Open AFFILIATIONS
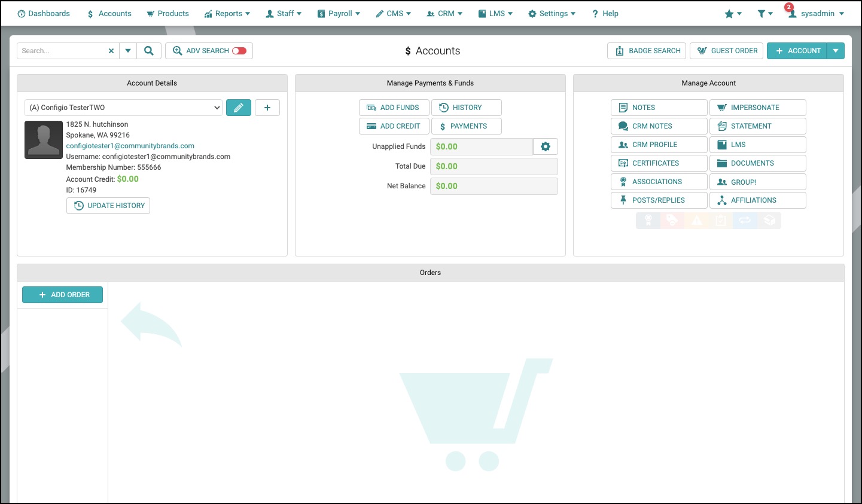The width and height of the screenshot is (862, 504). [758, 200]
